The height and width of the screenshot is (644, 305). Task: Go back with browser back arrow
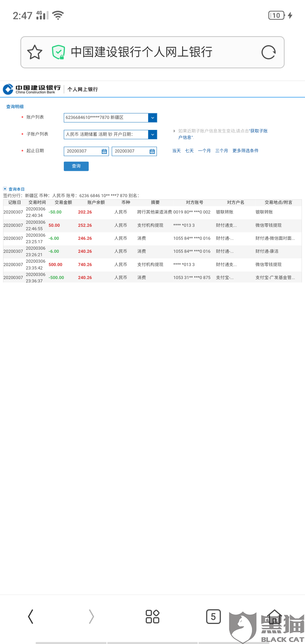[x=31, y=616]
